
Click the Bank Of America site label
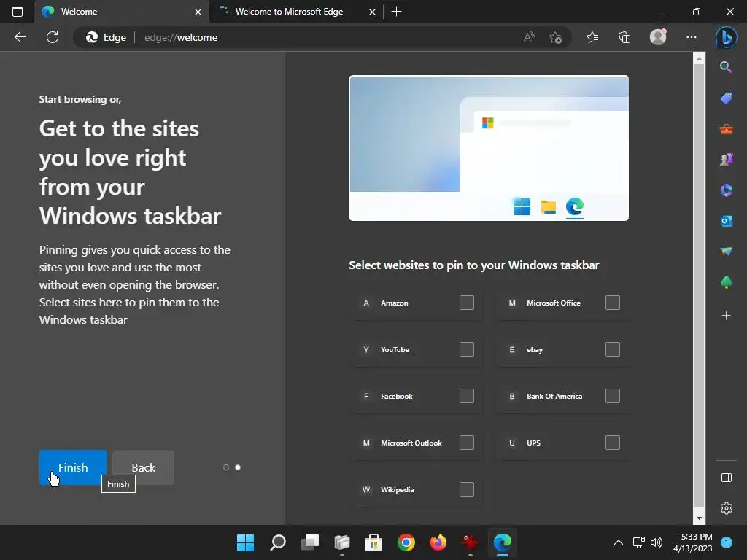coord(554,396)
